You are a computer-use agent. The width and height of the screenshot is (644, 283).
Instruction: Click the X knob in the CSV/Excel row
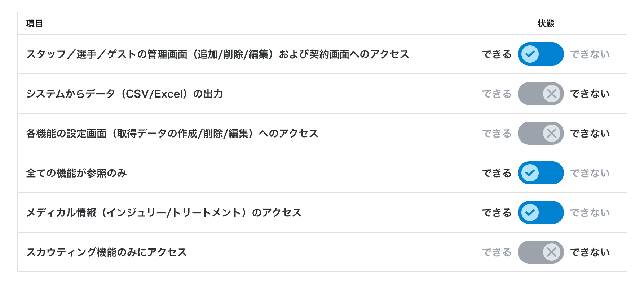(x=552, y=94)
